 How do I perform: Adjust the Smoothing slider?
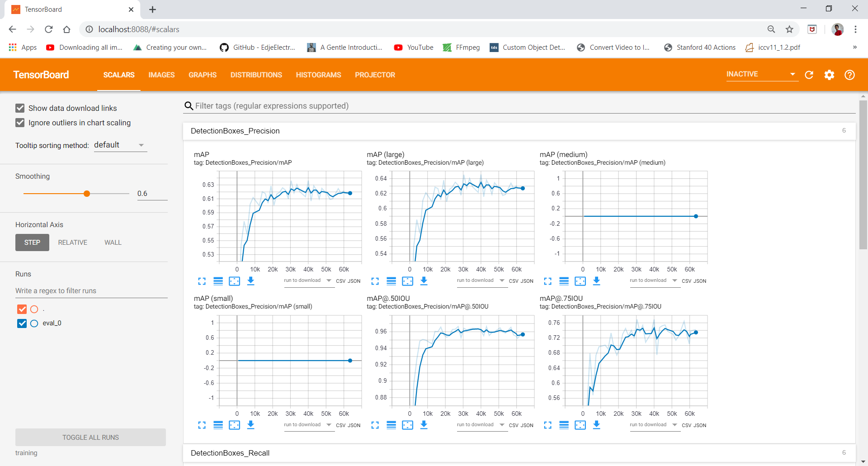point(86,193)
